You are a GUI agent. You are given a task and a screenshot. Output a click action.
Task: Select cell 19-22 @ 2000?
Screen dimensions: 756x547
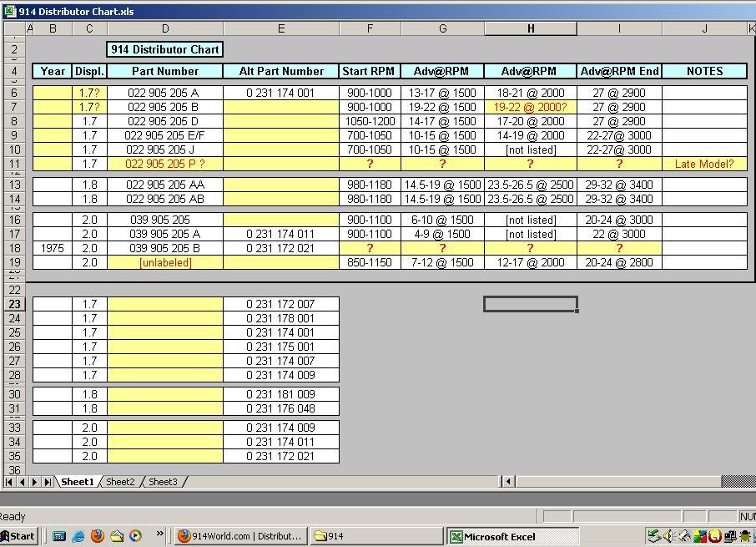click(531, 107)
